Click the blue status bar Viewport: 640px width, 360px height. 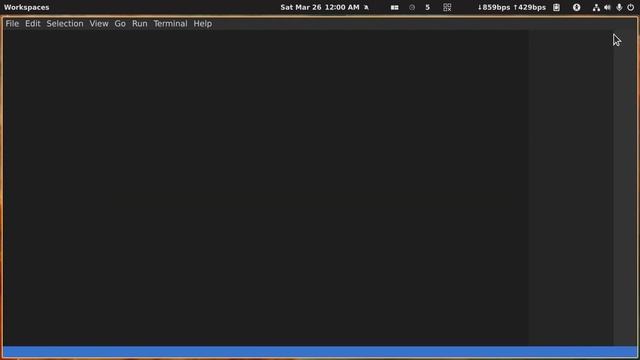320,352
